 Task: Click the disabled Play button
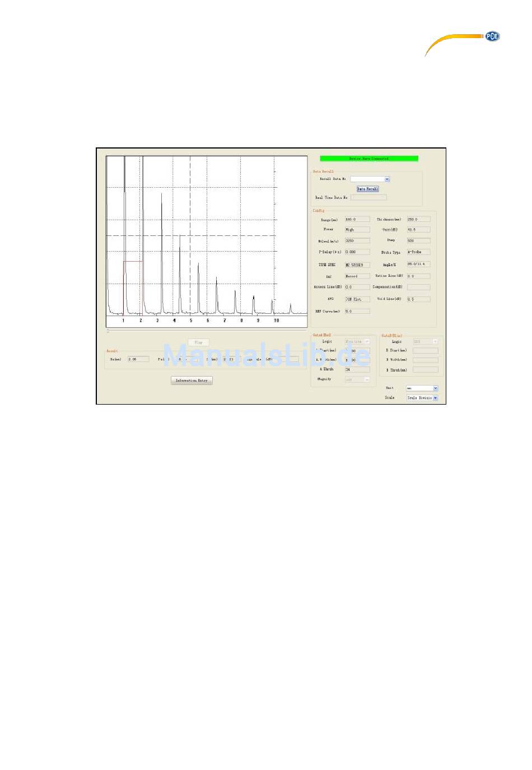(x=198, y=342)
